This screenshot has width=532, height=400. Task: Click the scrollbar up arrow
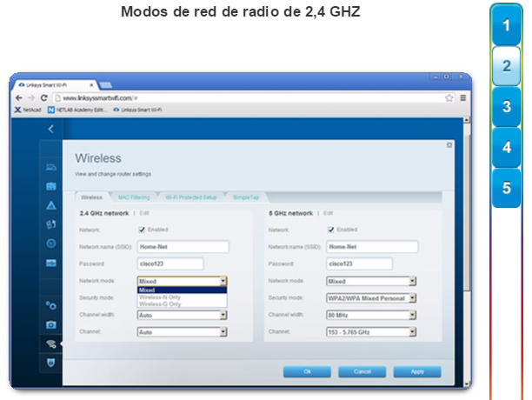click(x=467, y=120)
